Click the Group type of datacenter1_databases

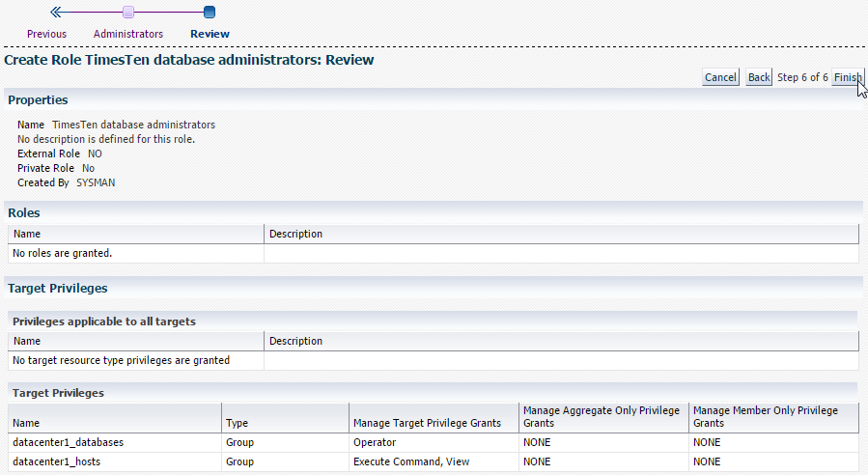point(239,442)
